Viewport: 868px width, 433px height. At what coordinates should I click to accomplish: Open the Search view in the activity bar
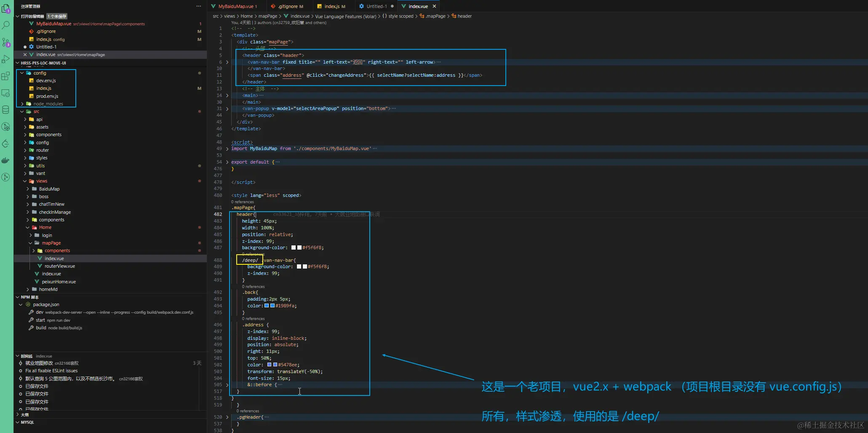[x=6, y=25]
